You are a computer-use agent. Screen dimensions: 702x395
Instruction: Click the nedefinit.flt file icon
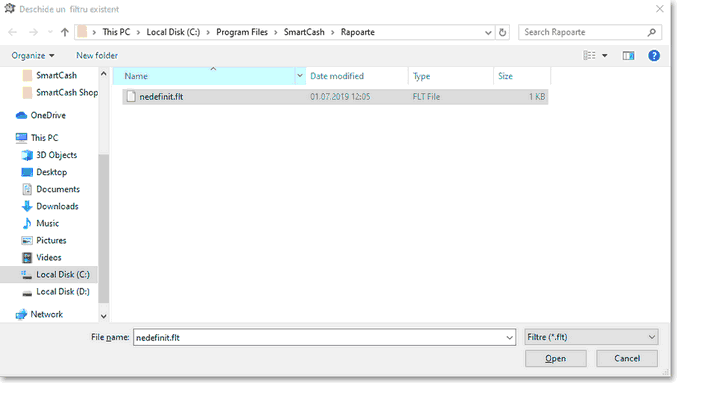pos(131,97)
